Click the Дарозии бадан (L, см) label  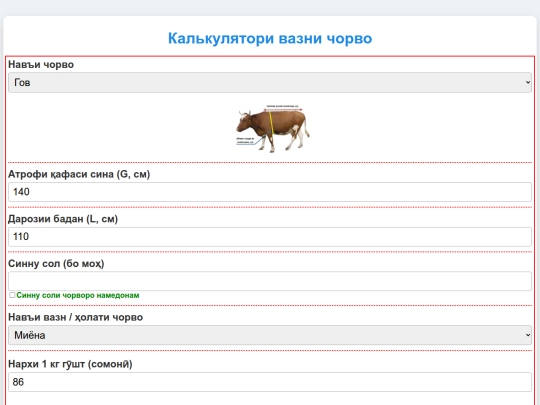click(x=63, y=219)
